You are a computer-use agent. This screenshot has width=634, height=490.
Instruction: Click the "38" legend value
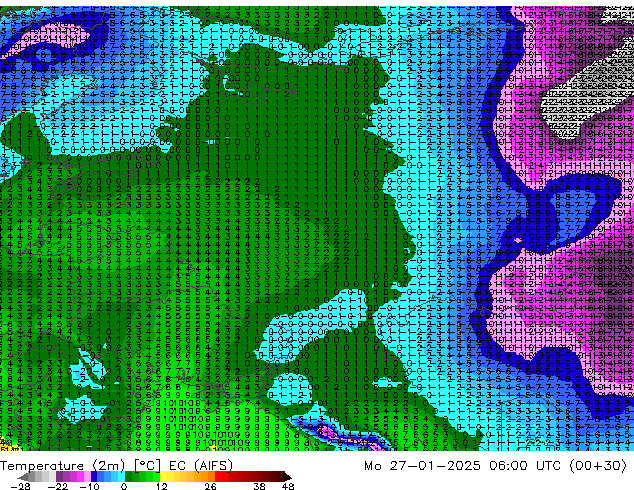coord(260,486)
